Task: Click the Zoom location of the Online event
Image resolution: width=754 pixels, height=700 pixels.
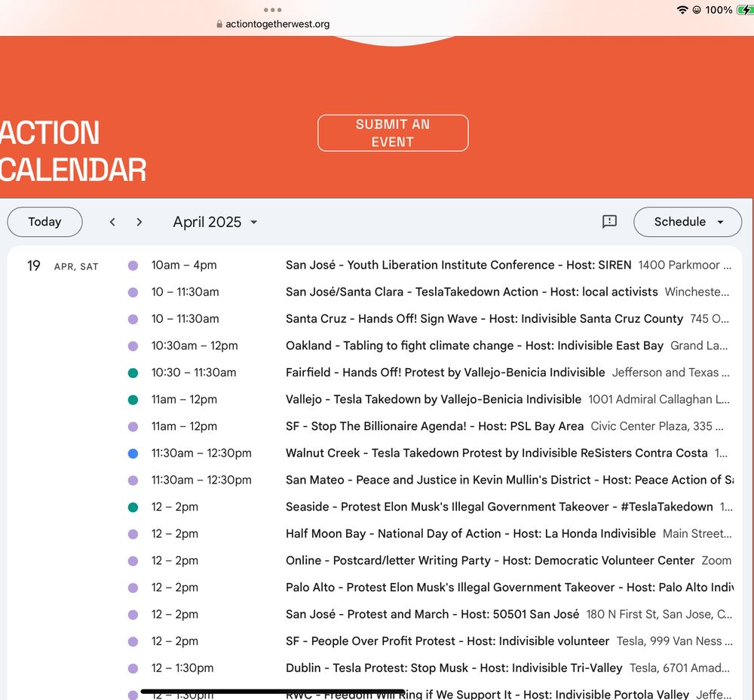Action: click(x=716, y=561)
